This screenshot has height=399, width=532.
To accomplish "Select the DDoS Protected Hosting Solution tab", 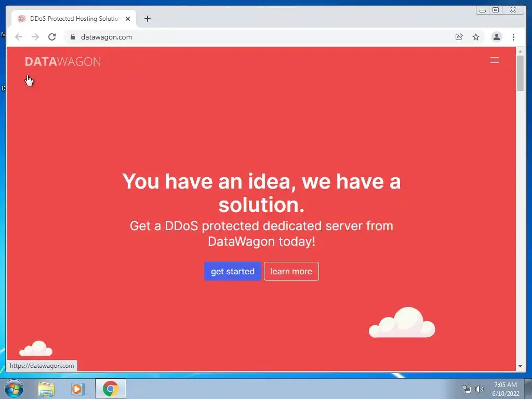I will click(74, 19).
